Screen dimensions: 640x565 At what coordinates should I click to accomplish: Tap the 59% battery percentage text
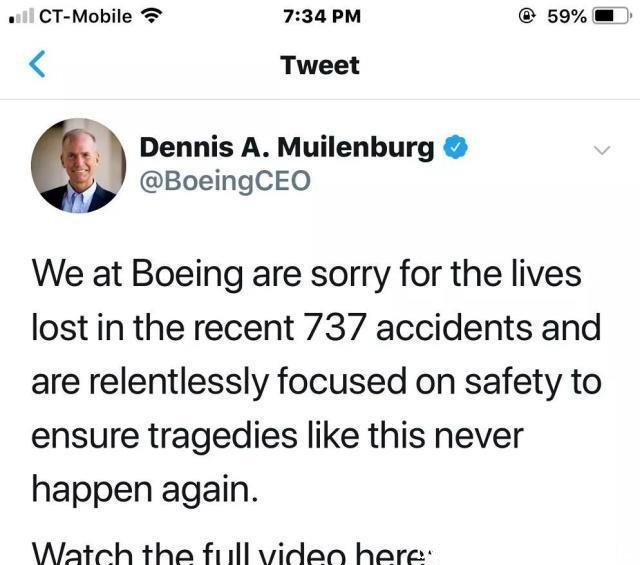pyautogui.click(x=567, y=16)
